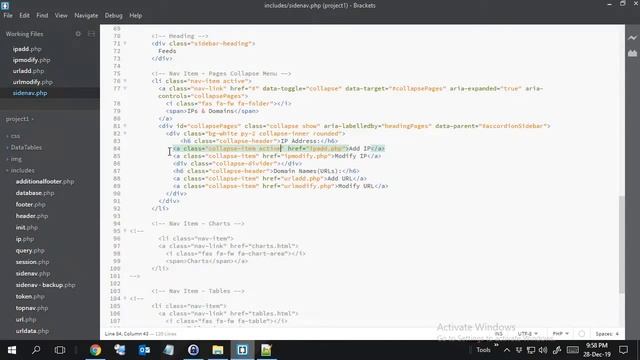Open the Action Center notifications icon
This screenshot has width=640, height=360.
[x=623, y=350]
